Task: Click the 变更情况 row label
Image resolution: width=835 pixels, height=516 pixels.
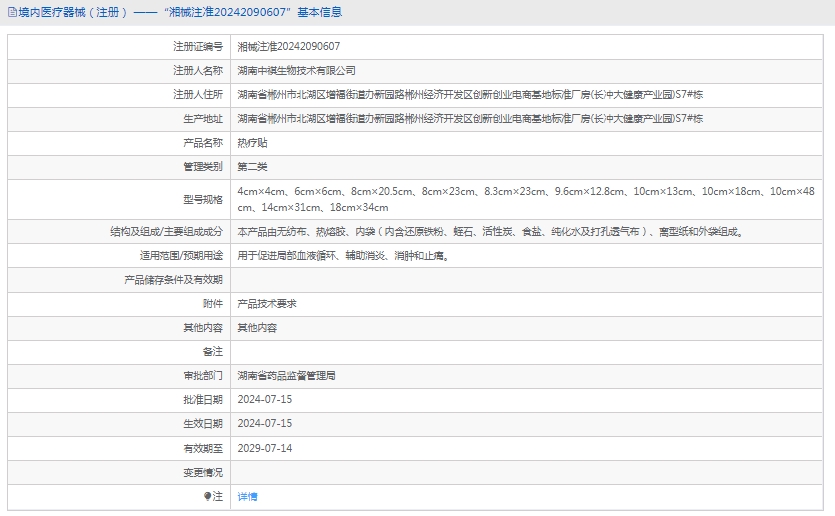Action: (x=202, y=472)
